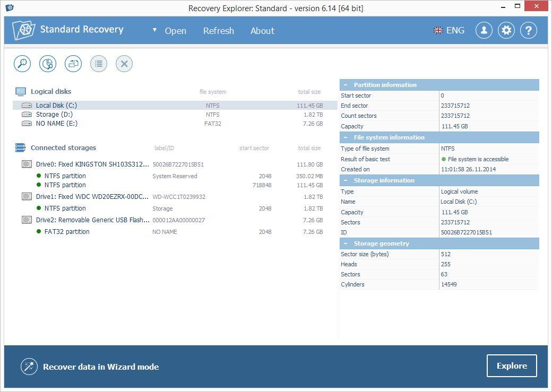Select Drive0: Fixed KINGSTON storage
Image resolution: width=552 pixels, height=392 pixels.
[175, 164]
